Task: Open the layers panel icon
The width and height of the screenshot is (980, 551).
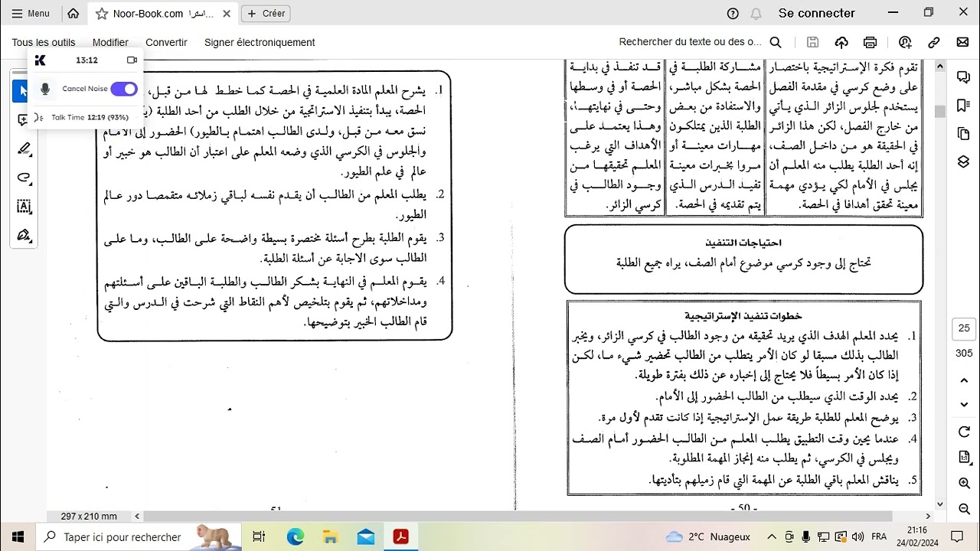Action: pyautogui.click(x=964, y=162)
